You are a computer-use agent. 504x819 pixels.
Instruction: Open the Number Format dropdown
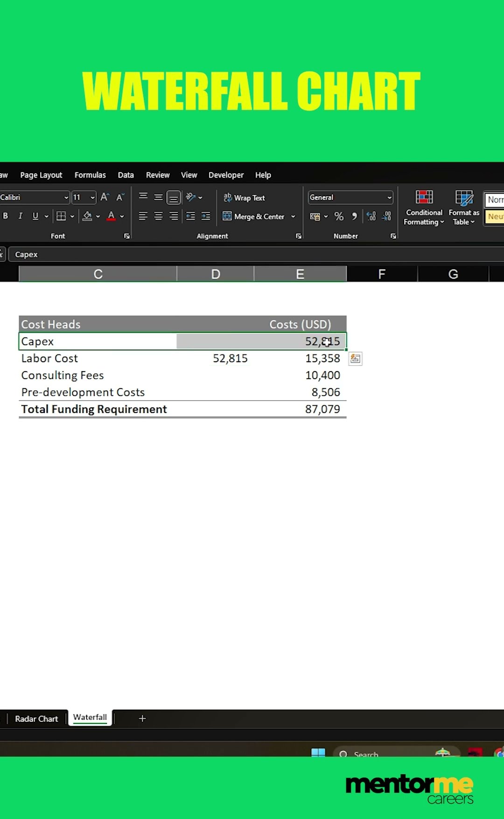tap(389, 198)
